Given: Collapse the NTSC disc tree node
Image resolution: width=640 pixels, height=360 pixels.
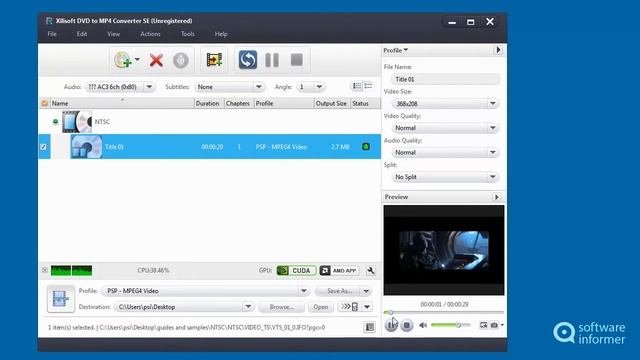Looking at the screenshot, I should [56, 122].
